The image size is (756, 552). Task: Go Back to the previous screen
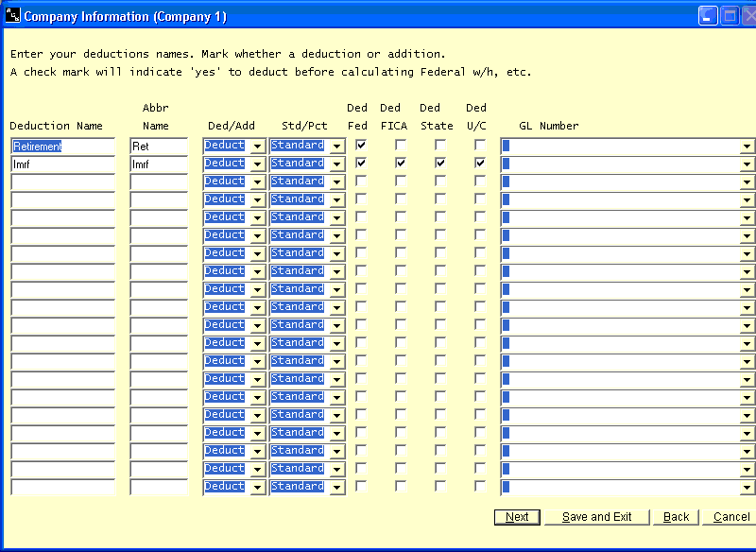pos(676,517)
